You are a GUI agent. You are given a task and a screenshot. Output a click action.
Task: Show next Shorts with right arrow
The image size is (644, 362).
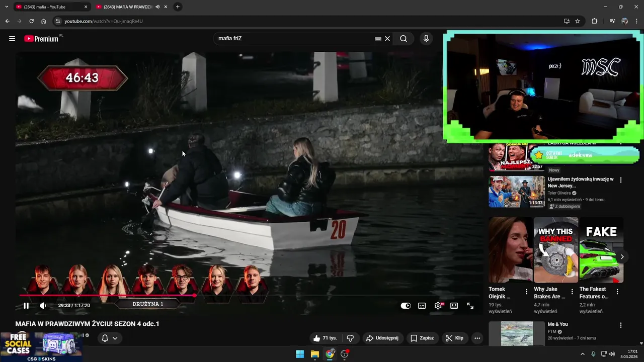(622, 257)
